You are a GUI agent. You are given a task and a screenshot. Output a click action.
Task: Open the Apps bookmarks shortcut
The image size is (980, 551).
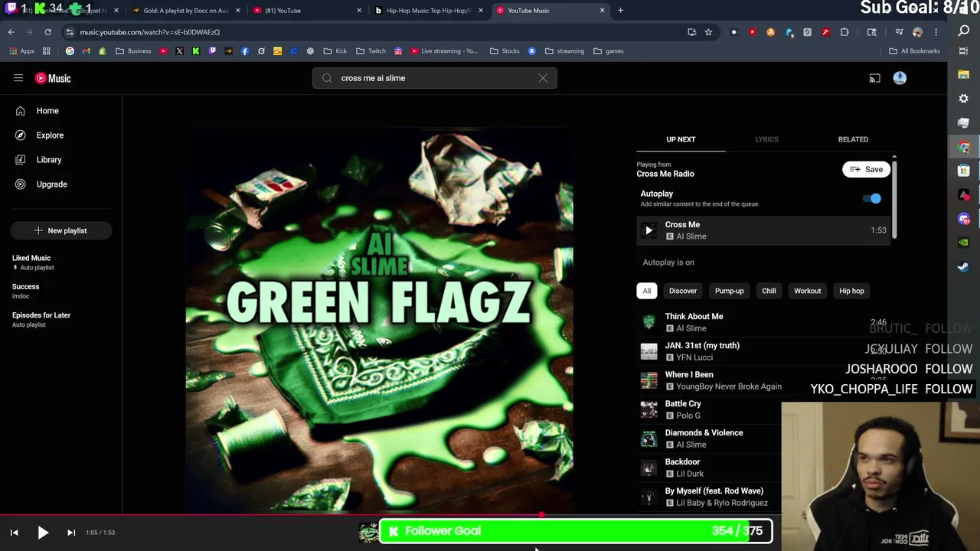click(21, 51)
